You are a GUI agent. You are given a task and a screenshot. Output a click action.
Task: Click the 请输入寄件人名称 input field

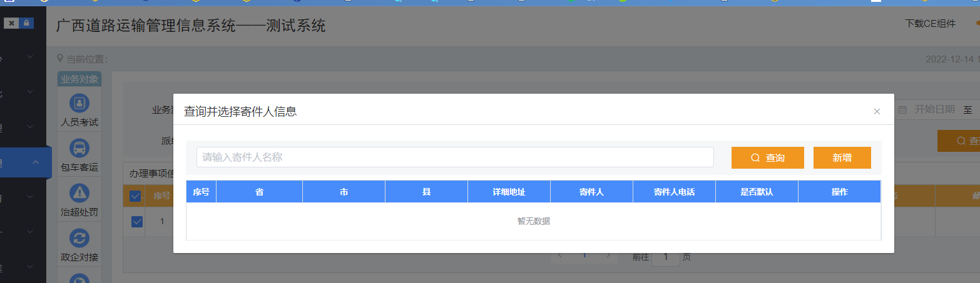click(455, 157)
